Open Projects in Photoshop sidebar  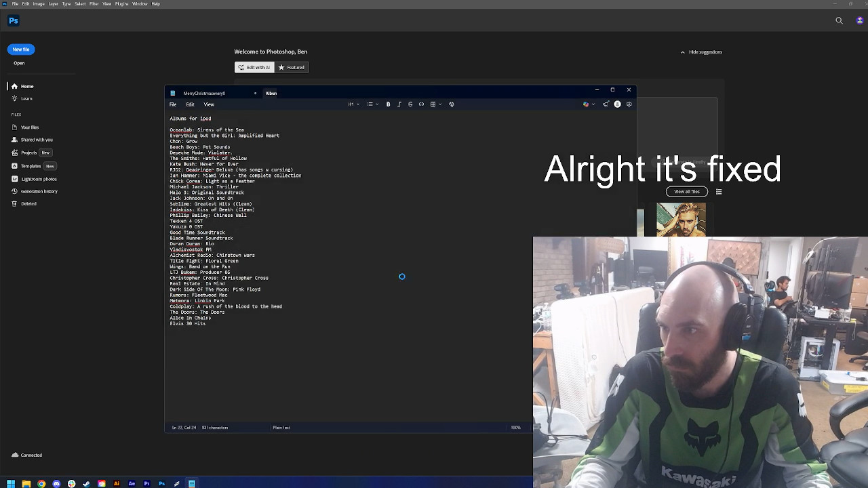coord(24,152)
